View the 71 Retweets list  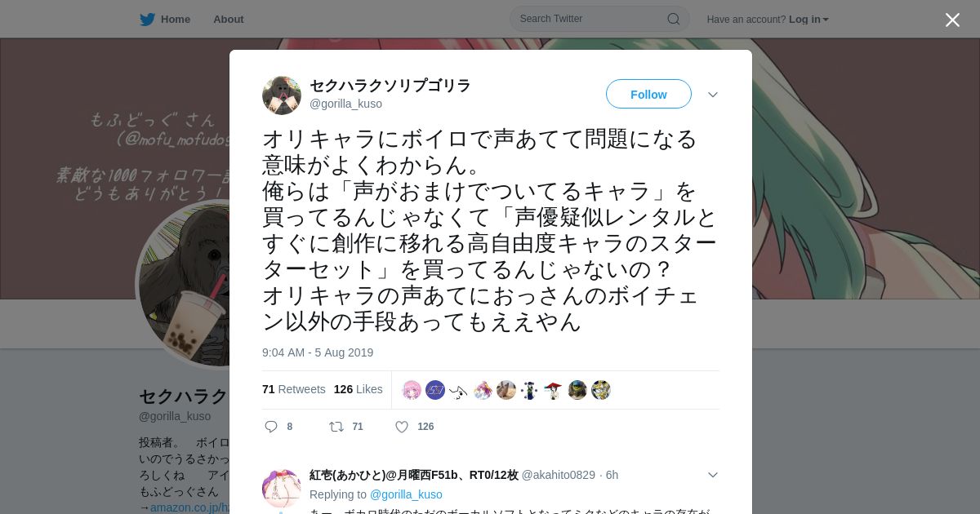coord(294,389)
